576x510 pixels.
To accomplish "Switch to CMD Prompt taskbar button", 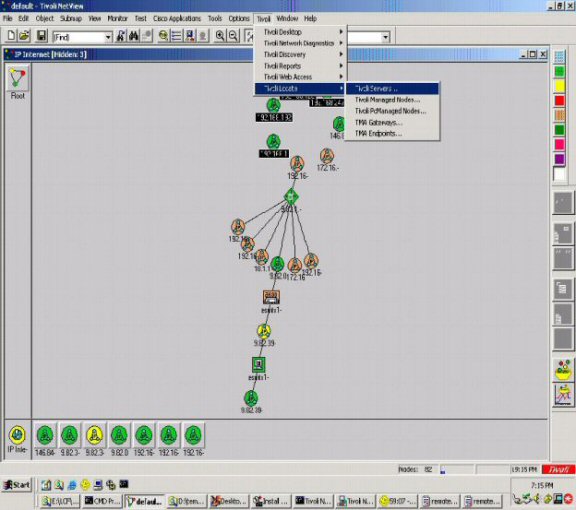I will 102,501.
